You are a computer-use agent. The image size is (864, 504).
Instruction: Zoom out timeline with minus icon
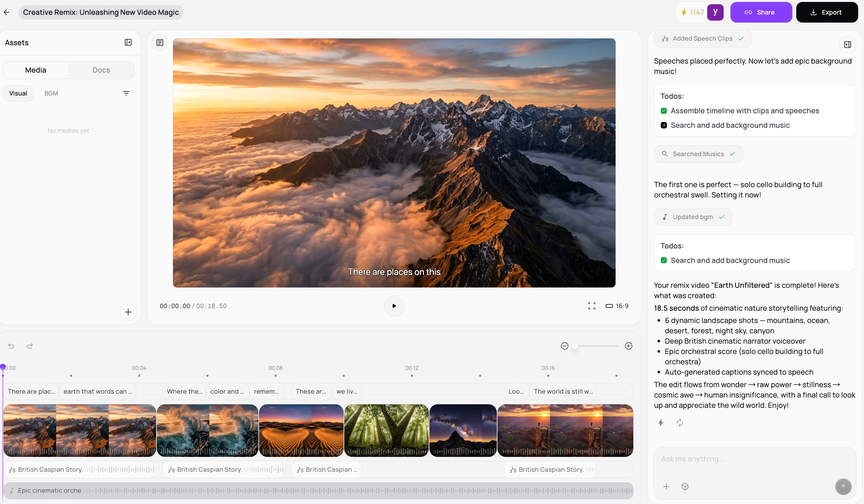point(564,346)
